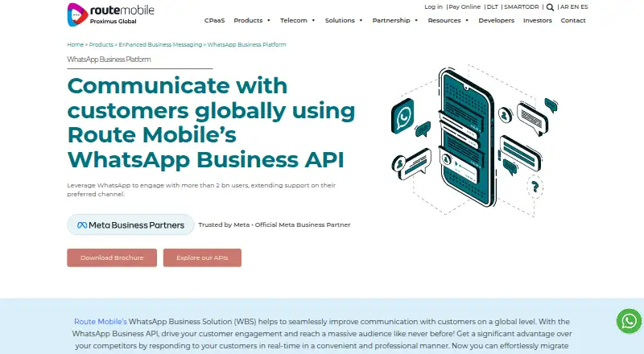The height and width of the screenshot is (354, 644).
Task: Follow the Route Mobile's text link
Action: (101, 322)
